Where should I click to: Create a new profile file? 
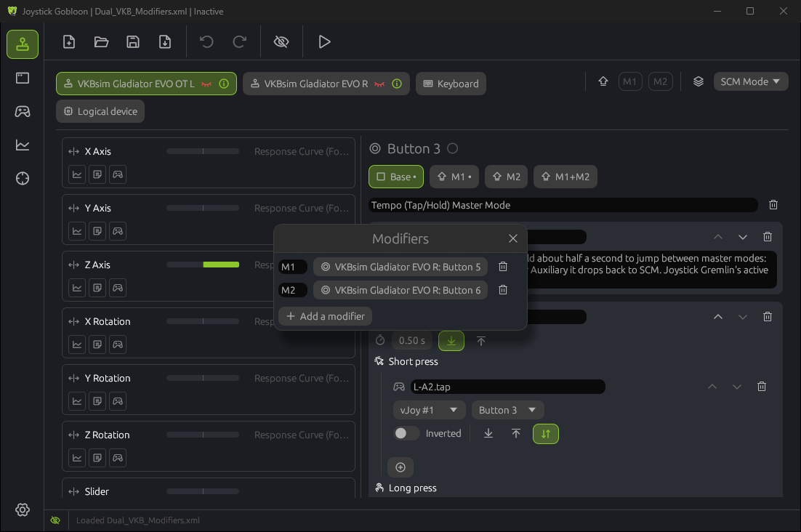pos(69,42)
